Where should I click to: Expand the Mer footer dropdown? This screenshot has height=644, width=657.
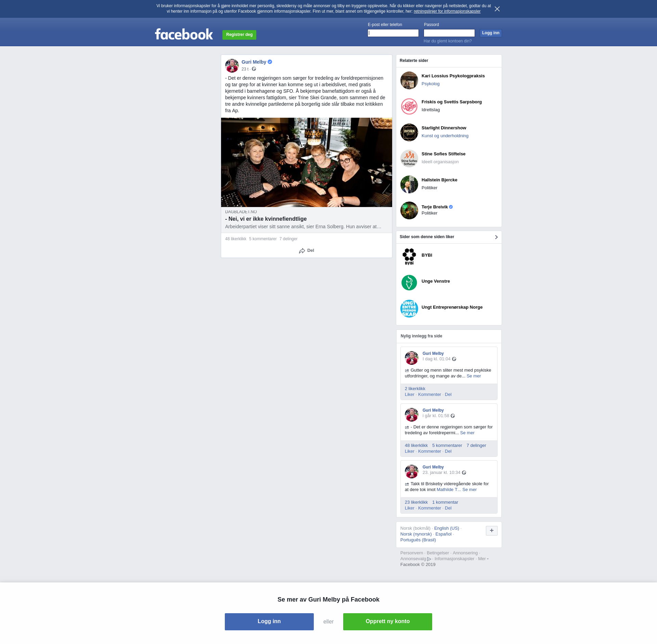(x=483, y=559)
